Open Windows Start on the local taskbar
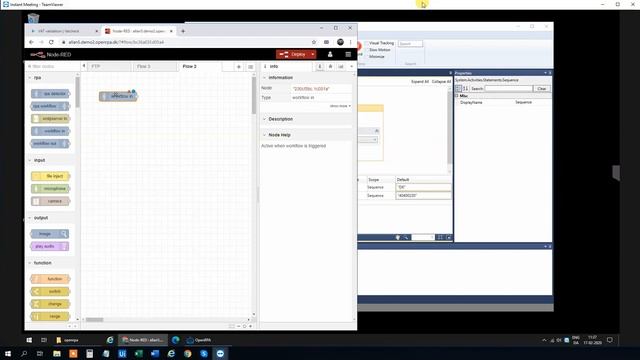640x360 pixels. click(8, 353)
